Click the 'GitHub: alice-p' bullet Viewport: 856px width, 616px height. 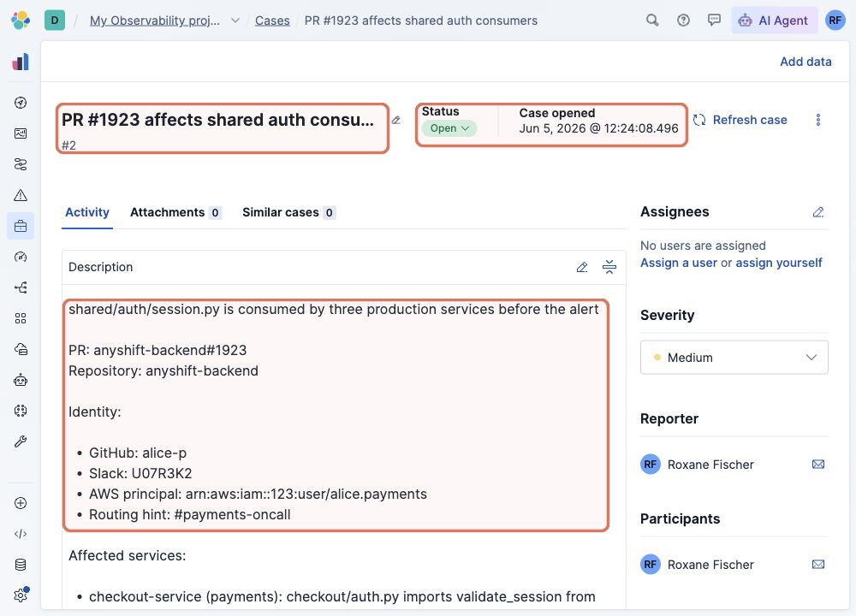coord(138,453)
